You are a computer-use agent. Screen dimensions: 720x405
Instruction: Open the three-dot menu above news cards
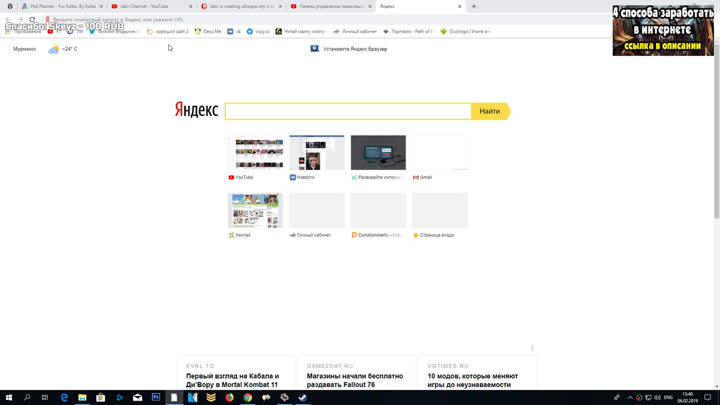pyautogui.click(x=532, y=348)
